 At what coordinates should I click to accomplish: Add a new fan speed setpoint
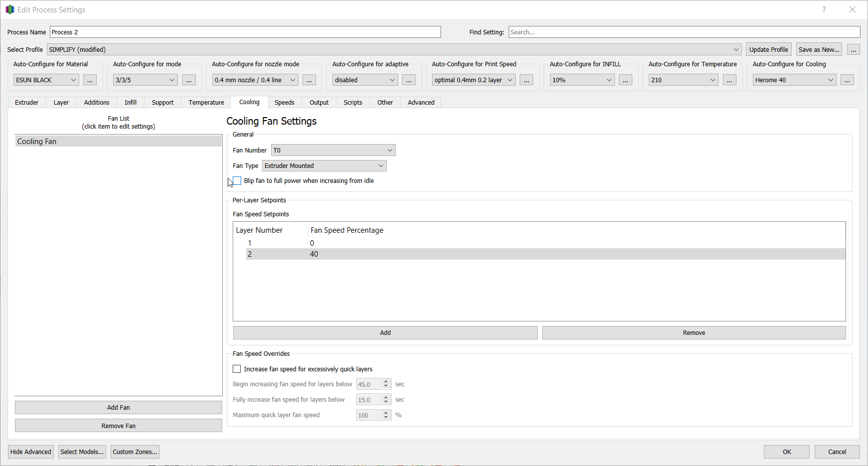coord(385,332)
